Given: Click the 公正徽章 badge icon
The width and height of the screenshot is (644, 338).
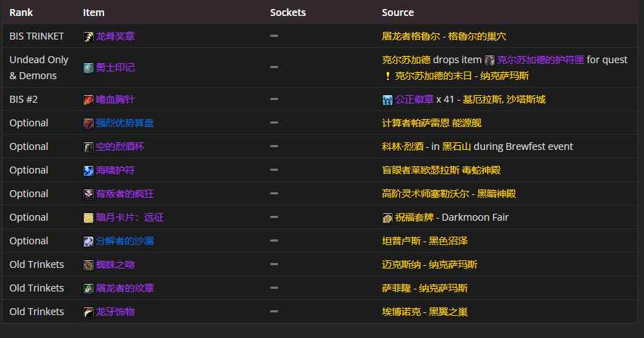Looking at the screenshot, I should pyautogui.click(x=387, y=100).
